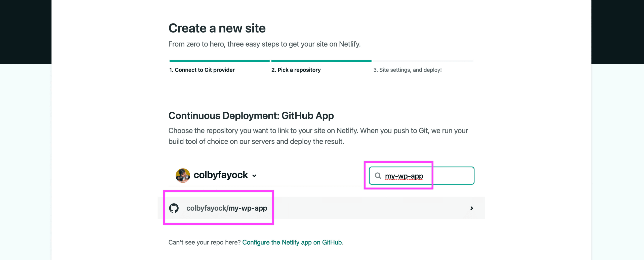Screen dimensions: 644x260
Task: Select step 2 Pick a repository
Action: tap(296, 70)
